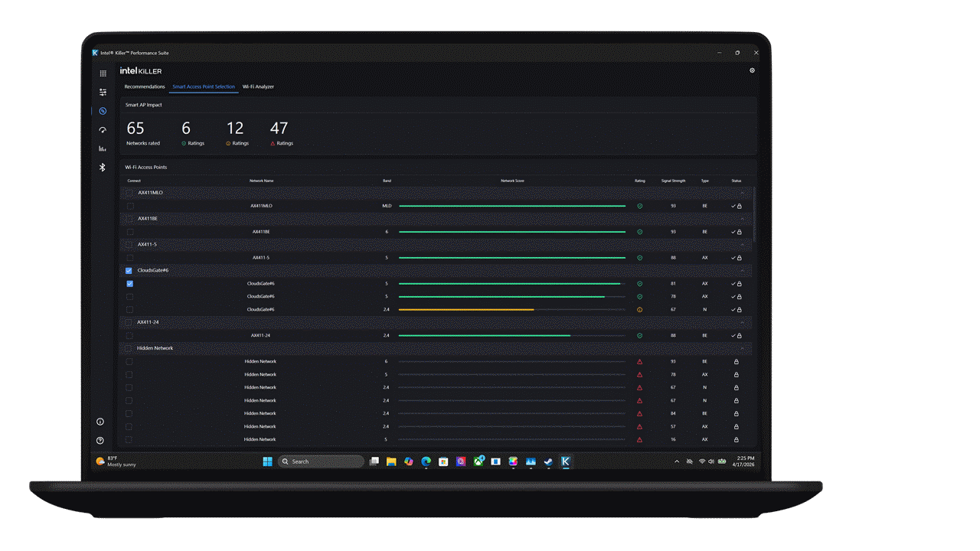Check the AX411MLO group checkbox
Screen dimensions: 980x551
pos(129,193)
